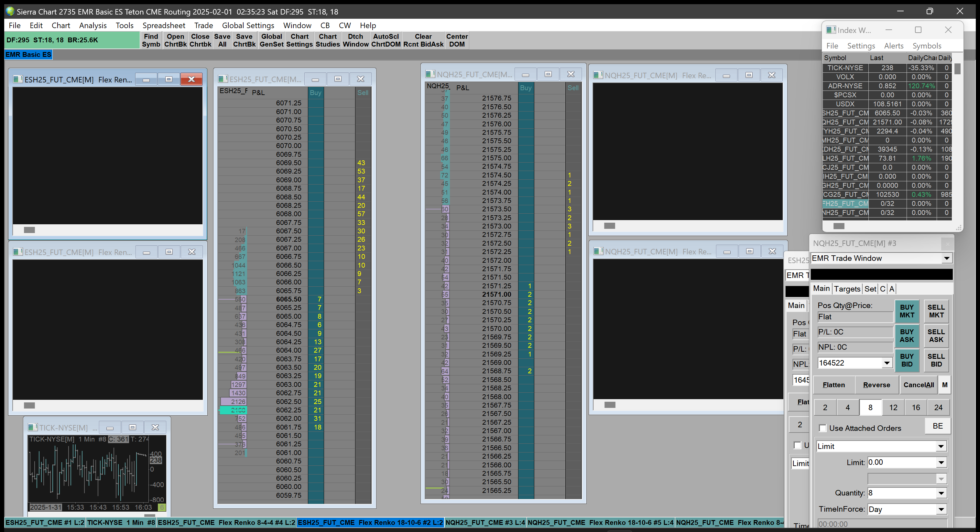This screenshot has height=532, width=980.
Task: Click the Index Watch window's title icon
Action: pyautogui.click(x=831, y=30)
